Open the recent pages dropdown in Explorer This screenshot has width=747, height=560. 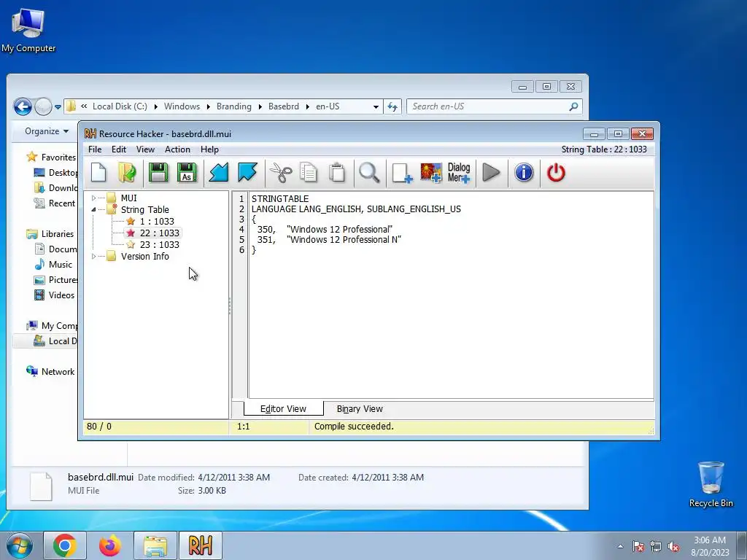click(x=58, y=106)
